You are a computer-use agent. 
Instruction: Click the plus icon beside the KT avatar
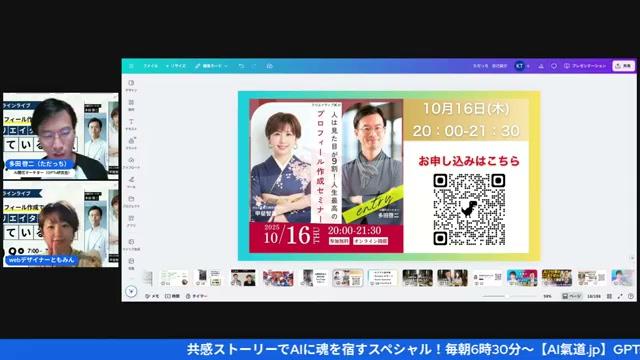click(528, 66)
